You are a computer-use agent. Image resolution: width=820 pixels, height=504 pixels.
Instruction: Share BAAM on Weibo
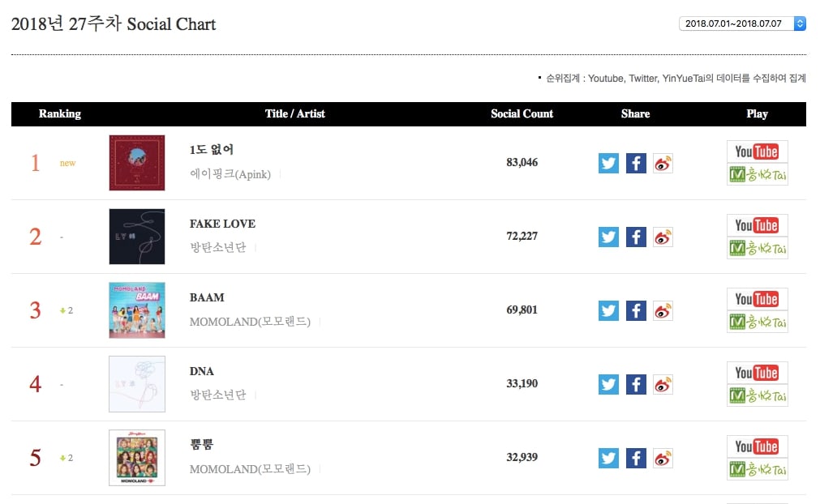click(663, 310)
